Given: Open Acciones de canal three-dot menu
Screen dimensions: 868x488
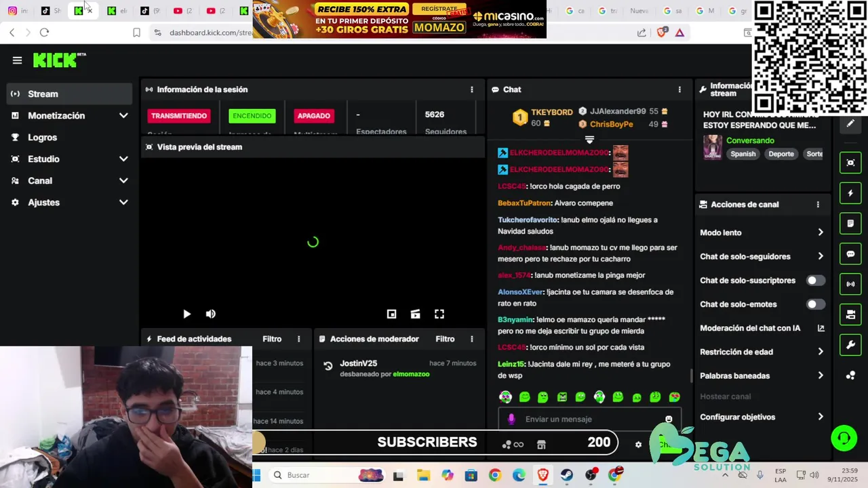Looking at the screenshot, I should [x=818, y=205].
